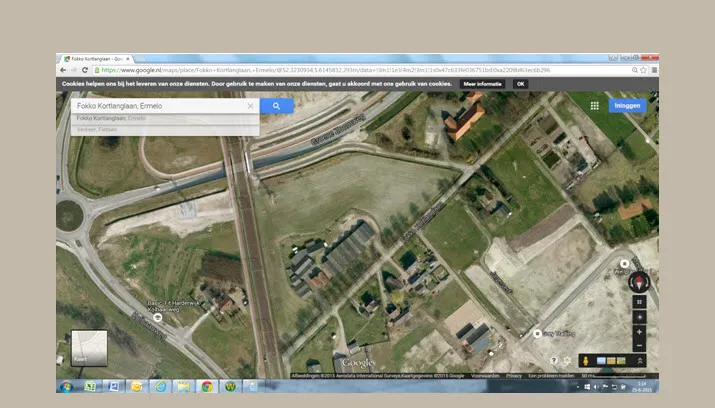Click the Inloggen sign-in button
This screenshot has width=715, height=408.
pos(627,105)
